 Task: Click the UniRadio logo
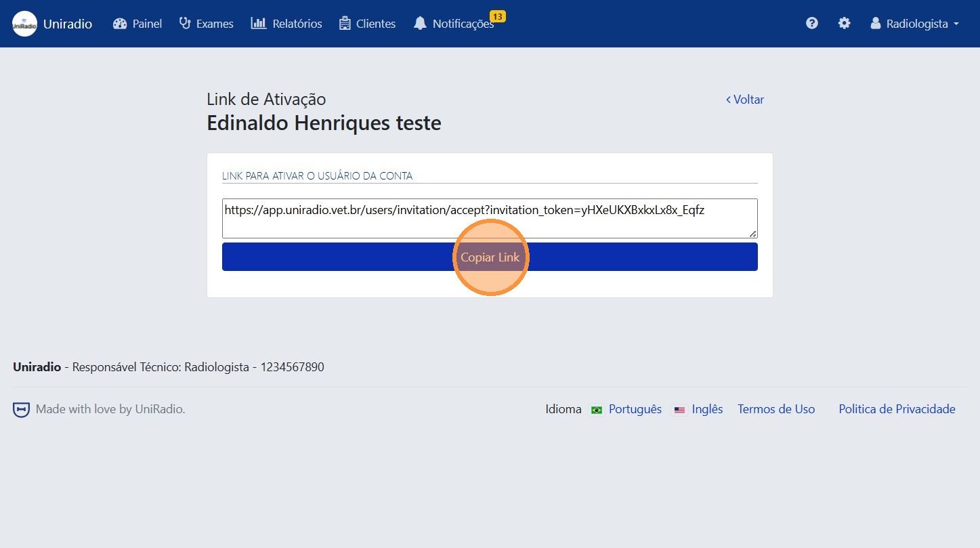pos(24,22)
